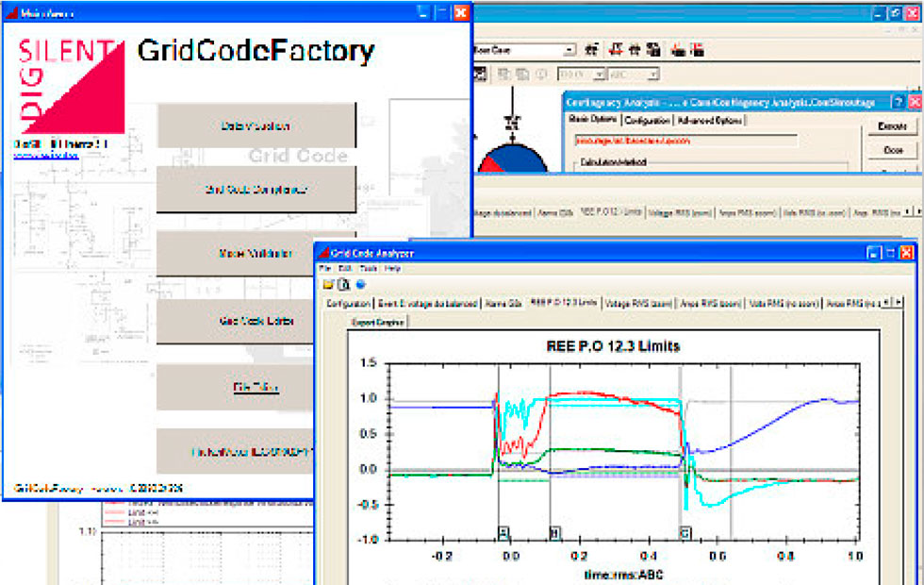Click the third toolbar icon right of Base Case dropdown

[x=635, y=50]
